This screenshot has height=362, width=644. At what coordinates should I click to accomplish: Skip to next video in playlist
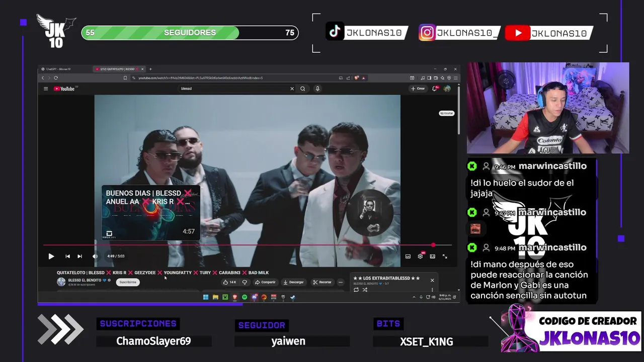coord(79,256)
